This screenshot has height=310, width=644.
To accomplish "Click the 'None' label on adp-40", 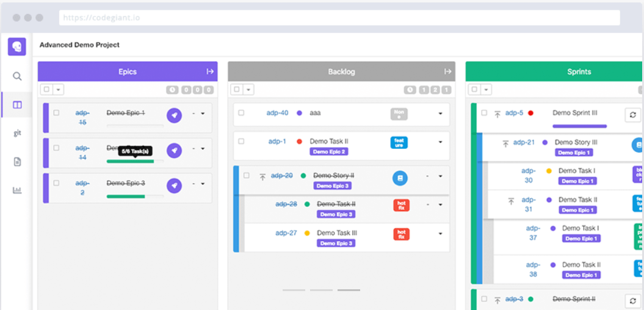I will 399,114.
